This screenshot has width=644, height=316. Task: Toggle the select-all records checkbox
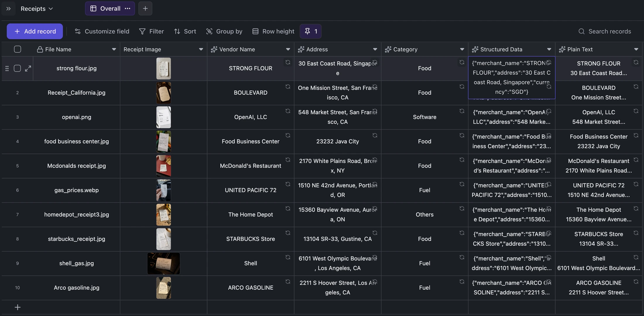tap(18, 49)
